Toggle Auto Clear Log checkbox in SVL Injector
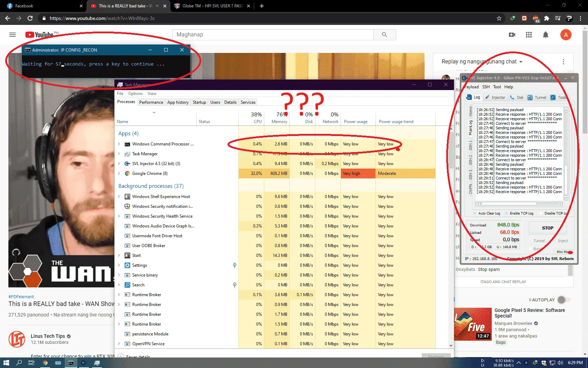The width and height of the screenshot is (588, 368). (x=475, y=213)
